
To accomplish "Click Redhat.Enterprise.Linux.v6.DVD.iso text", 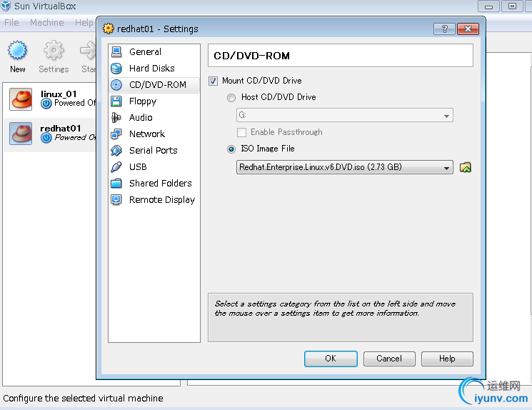I will (x=321, y=167).
